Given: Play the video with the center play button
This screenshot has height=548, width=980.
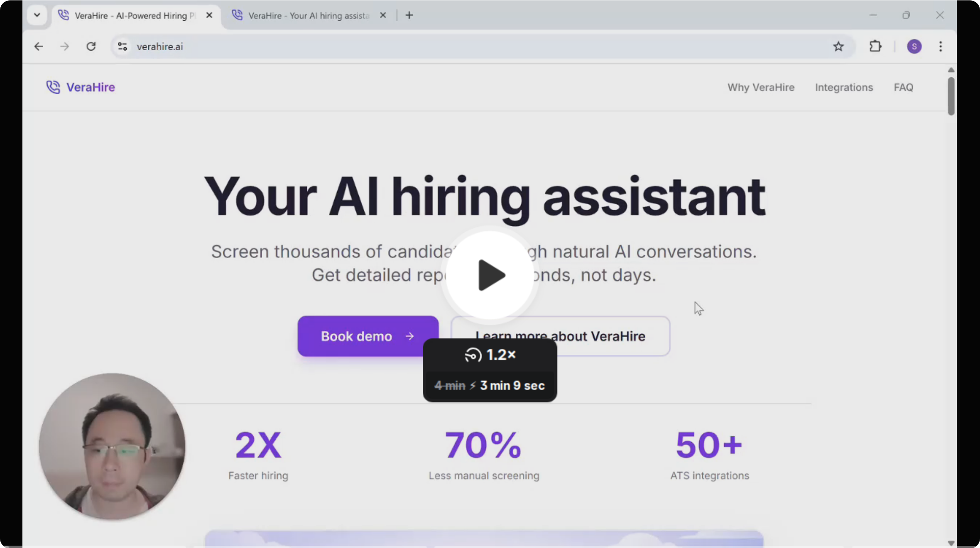Looking at the screenshot, I should pos(490,275).
